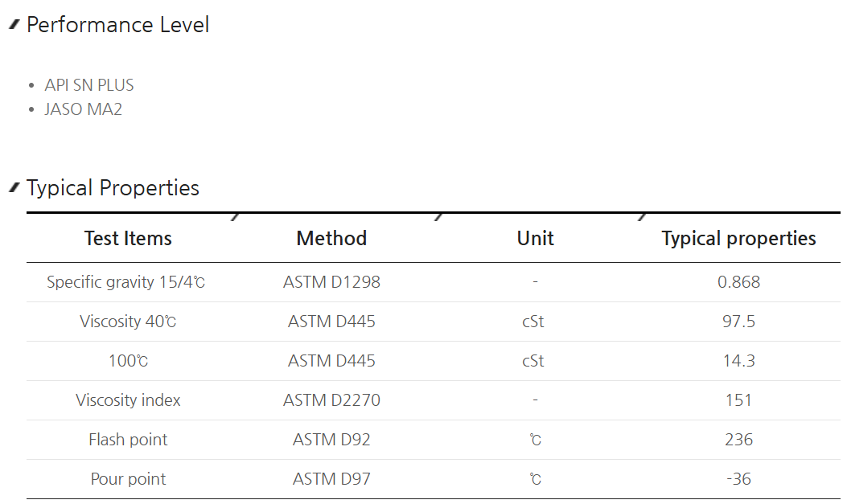Select the 14.3 value for 100℃
This screenshot has height=504, width=847.
point(739,361)
